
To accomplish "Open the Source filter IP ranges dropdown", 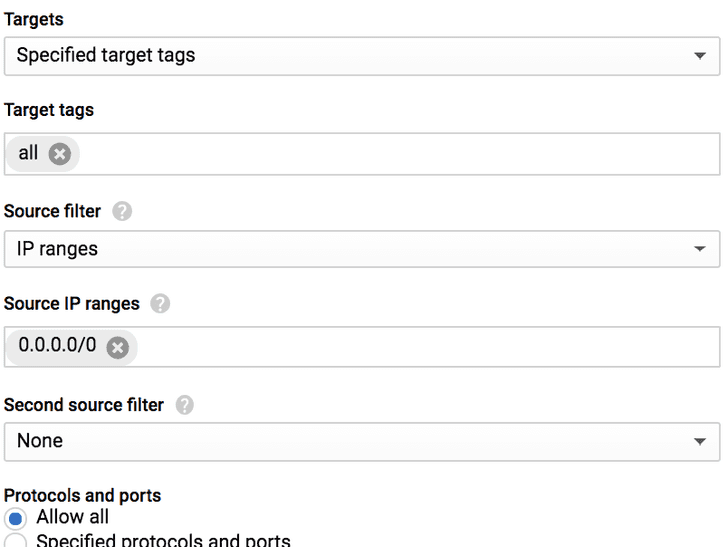I will pyautogui.click(x=360, y=249).
